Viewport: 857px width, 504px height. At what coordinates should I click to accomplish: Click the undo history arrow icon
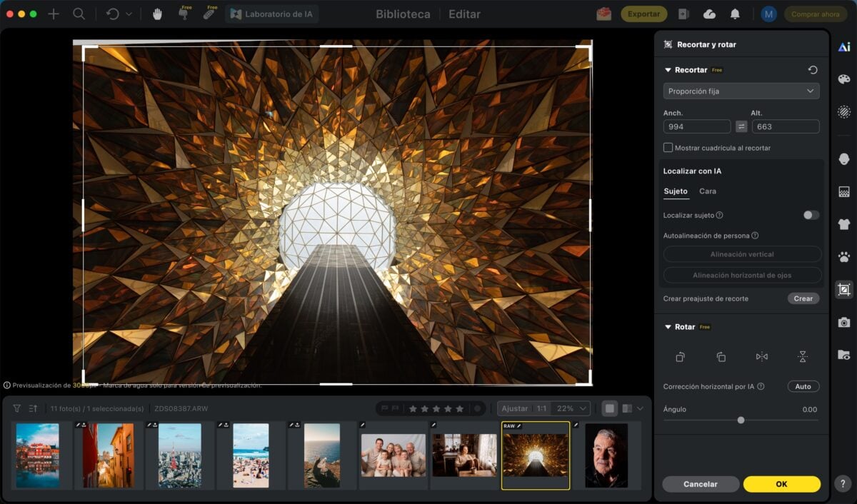tap(112, 14)
